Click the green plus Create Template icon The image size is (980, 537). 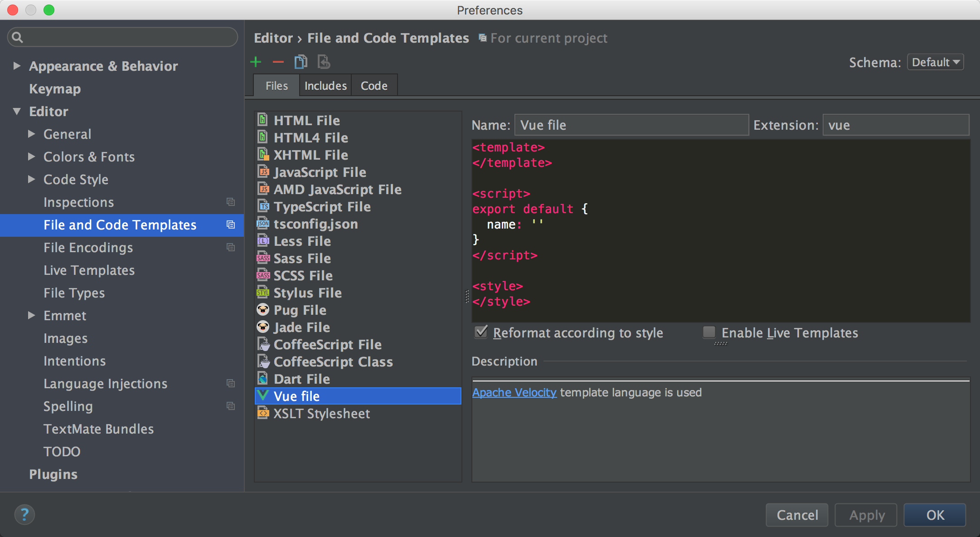[x=256, y=62]
